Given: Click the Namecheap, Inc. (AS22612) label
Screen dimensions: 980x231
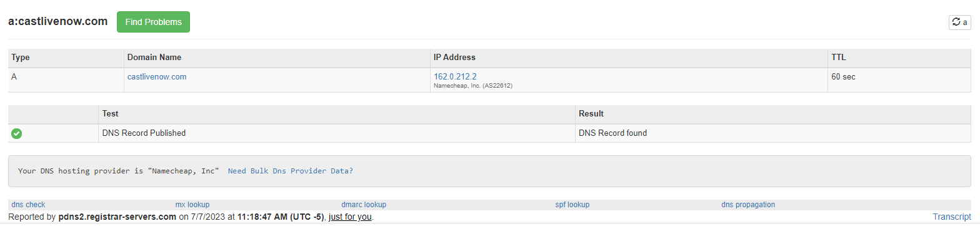Looking at the screenshot, I should click(473, 86).
